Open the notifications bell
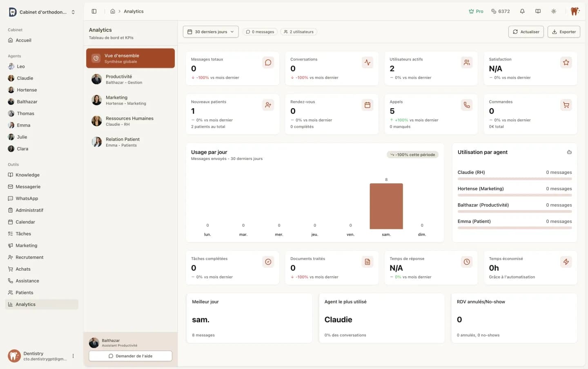This screenshot has width=588, height=369. [x=522, y=11]
